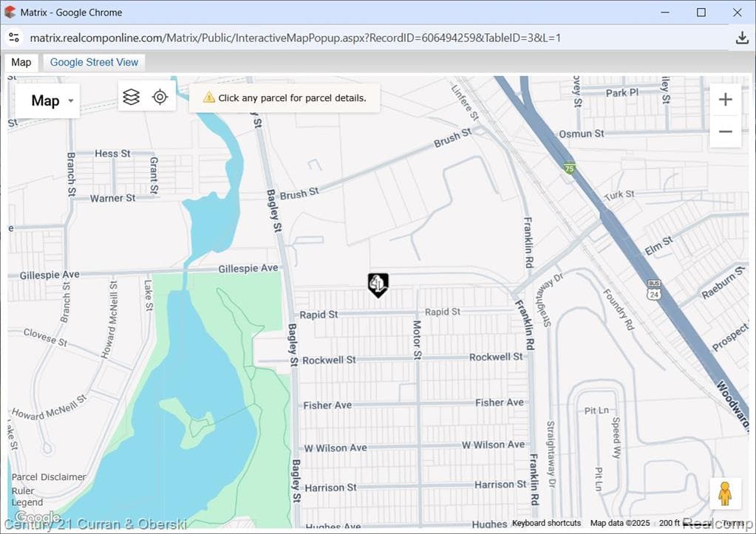756x534 pixels.
Task: Click the Interstate 75 highway shield
Action: coord(569,168)
